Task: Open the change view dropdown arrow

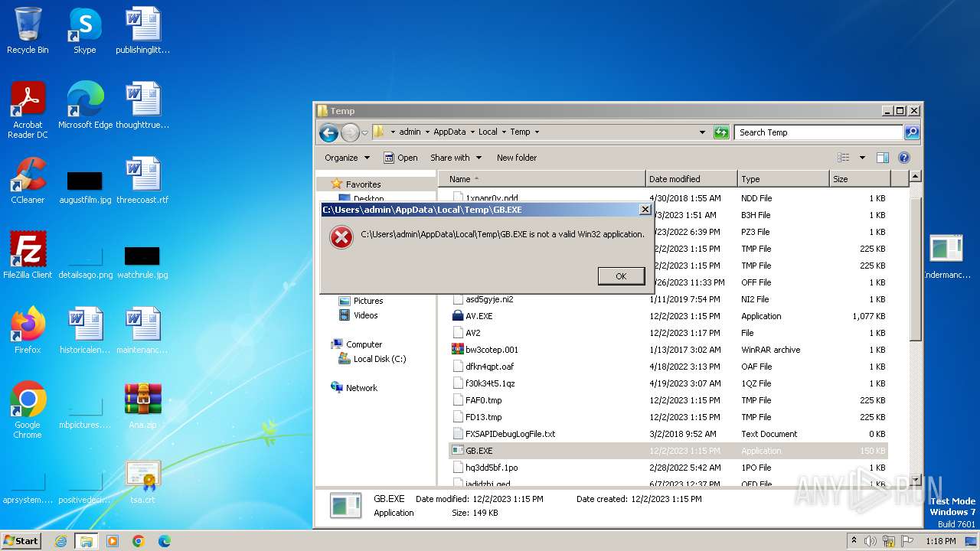Action: point(862,158)
